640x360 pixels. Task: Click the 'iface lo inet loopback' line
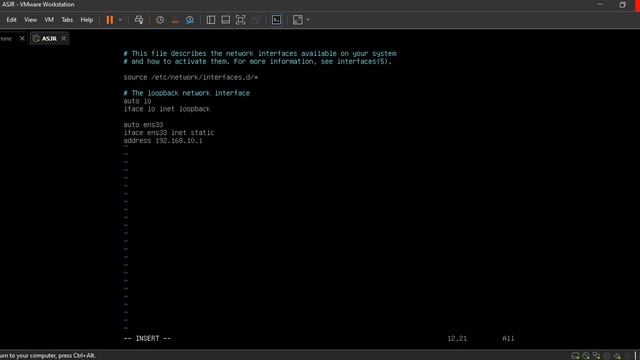pos(167,109)
